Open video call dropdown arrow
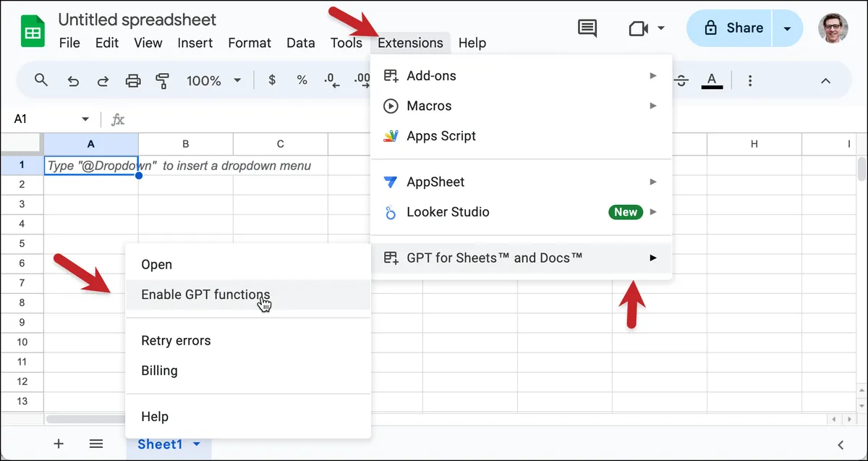The height and width of the screenshot is (461, 868). pyautogui.click(x=661, y=28)
